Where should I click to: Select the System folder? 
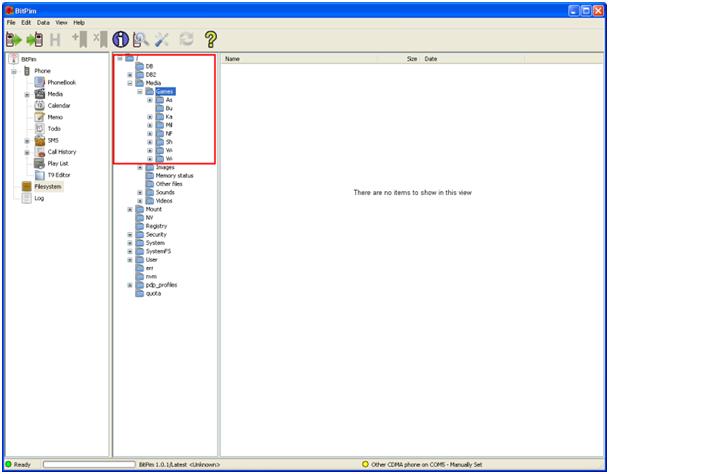155,243
